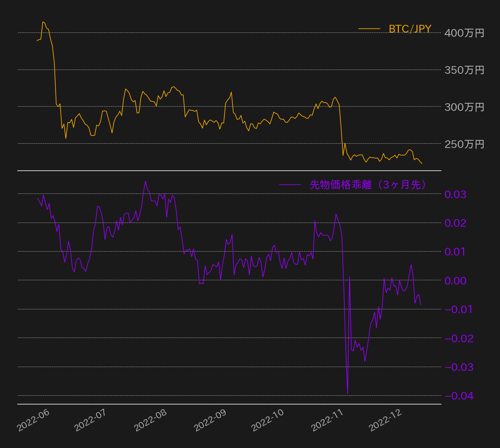Click the 2022-06 date tick label
The width and height of the screenshot is (500, 448).
click(33, 420)
